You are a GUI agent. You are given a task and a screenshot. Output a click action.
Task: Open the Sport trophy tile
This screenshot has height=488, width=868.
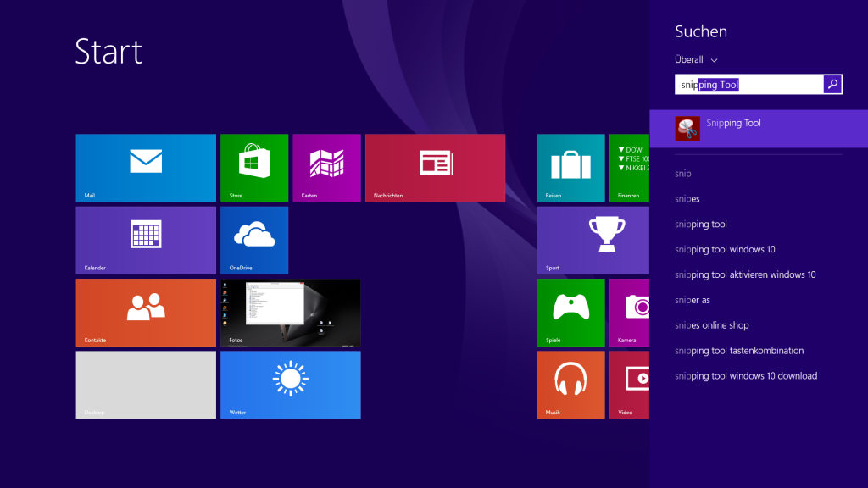pos(593,240)
